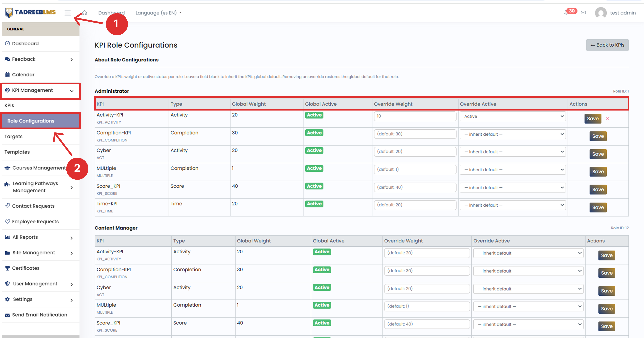Save the Content Manager Score_KPI row
The image size is (644, 338).
pos(607,326)
